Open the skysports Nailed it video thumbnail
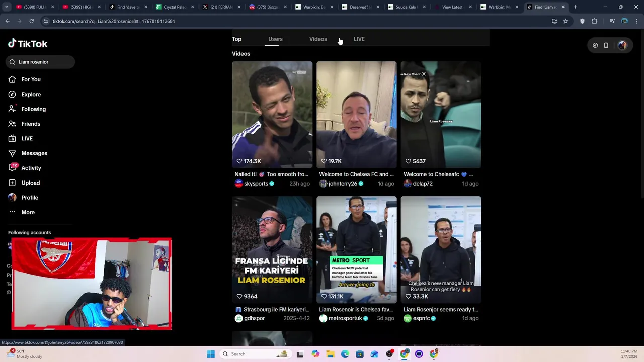This screenshot has width=644, height=362. (x=272, y=115)
